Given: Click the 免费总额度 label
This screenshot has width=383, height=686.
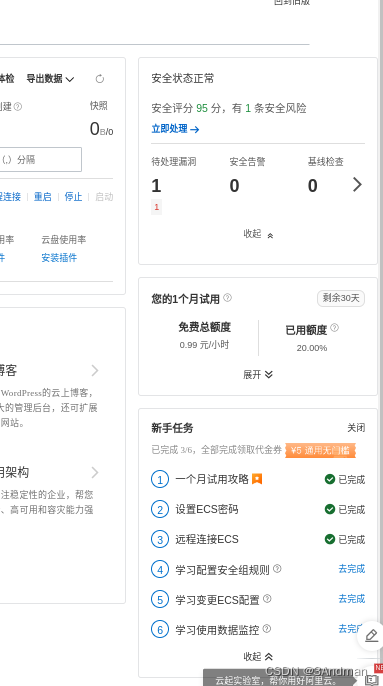Looking at the screenshot, I should 204,327.
